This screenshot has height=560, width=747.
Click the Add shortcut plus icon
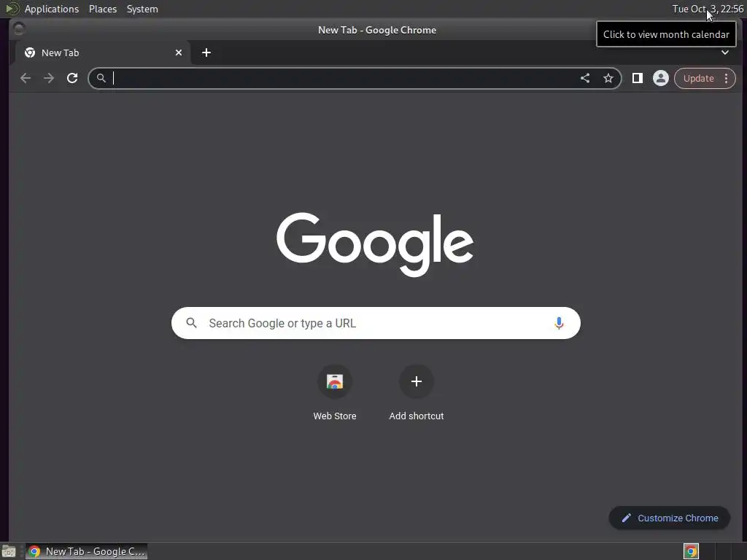pos(417,381)
